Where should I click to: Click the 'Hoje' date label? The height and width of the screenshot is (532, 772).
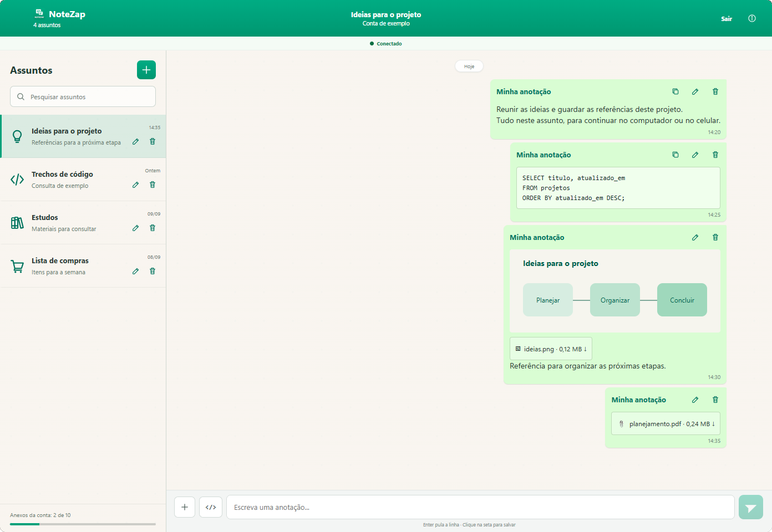[469, 66]
